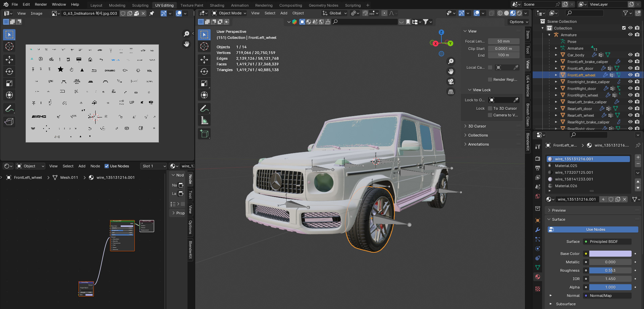This screenshot has height=309, width=644.
Task: Open the Output properties tab
Action: [x=538, y=168]
